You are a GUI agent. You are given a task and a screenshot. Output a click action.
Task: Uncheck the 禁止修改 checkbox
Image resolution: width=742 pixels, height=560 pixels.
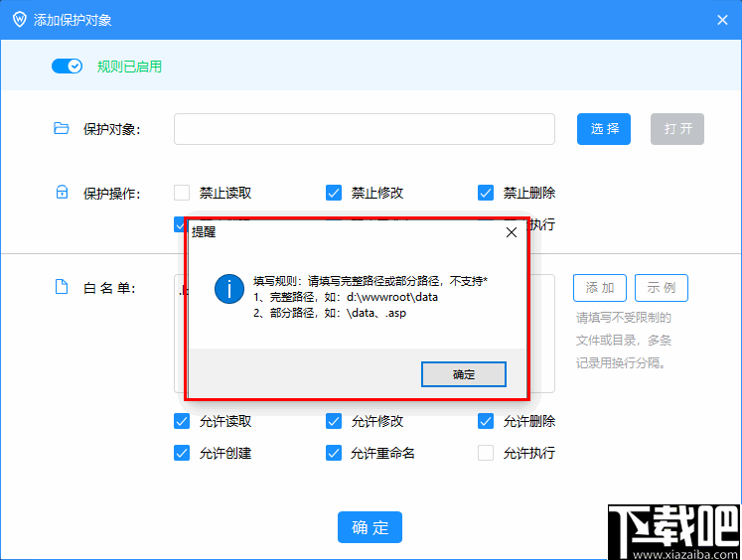point(334,193)
